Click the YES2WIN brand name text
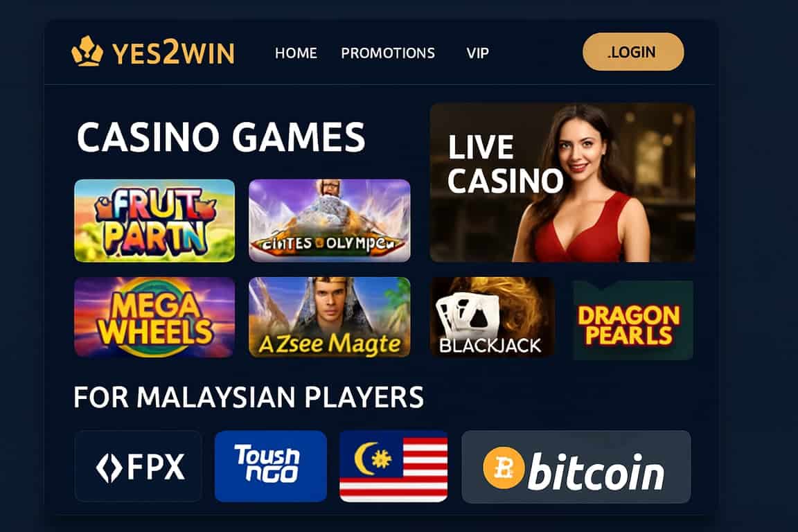798x532 pixels. pos(173,53)
